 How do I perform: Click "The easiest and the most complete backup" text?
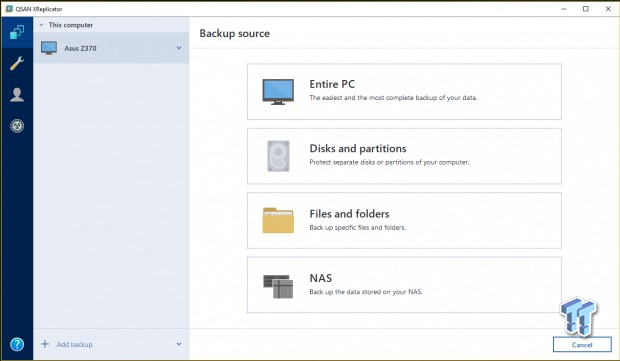[x=393, y=98]
